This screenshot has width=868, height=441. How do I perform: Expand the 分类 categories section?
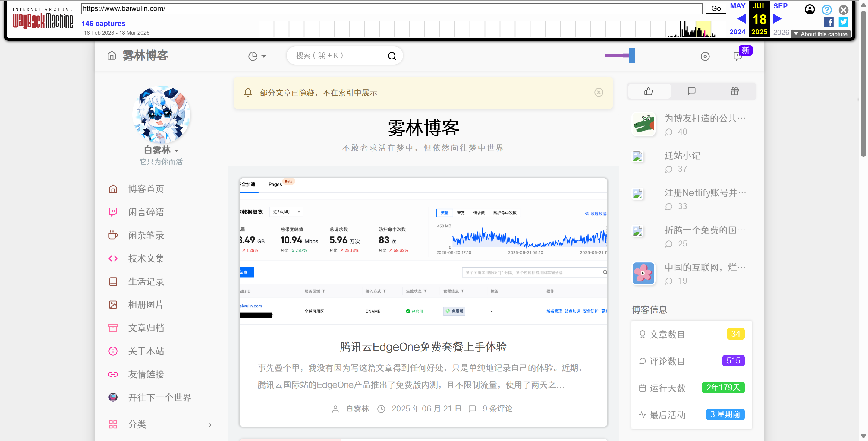pos(161,424)
